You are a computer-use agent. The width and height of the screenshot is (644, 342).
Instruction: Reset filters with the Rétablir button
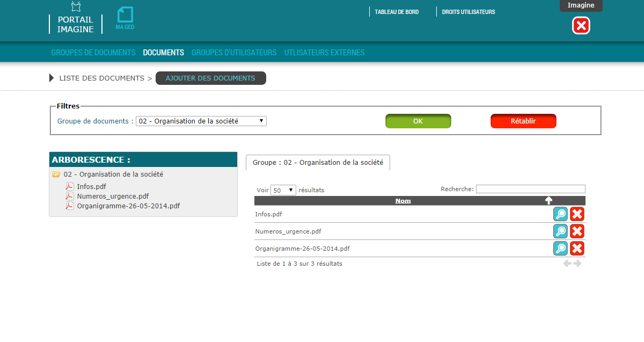click(x=523, y=121)
